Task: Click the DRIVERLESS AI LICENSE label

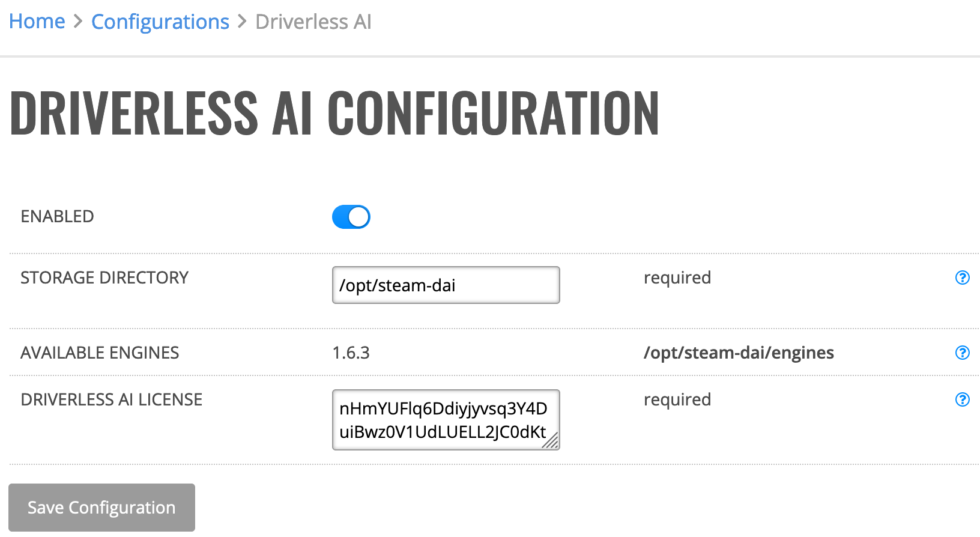Action: [112, 399]
